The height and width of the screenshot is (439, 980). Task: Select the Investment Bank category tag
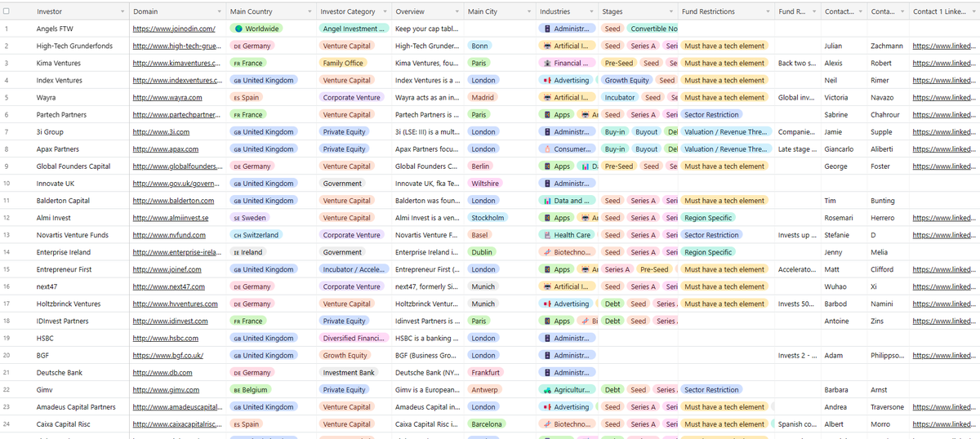pyautogui.click(x=350, y=373)
